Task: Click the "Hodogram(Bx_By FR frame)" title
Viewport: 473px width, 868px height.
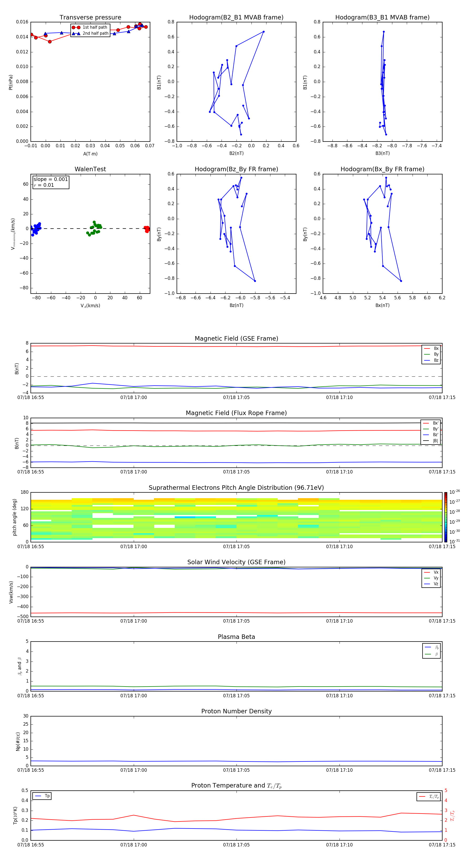Action: pyautogui.click(x=382, y=169)
